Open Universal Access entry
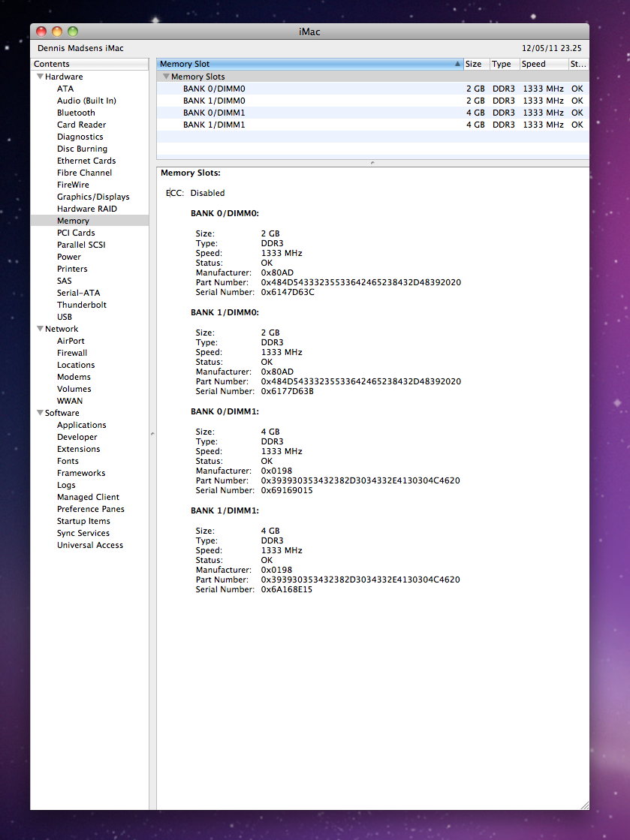This screenshot has width=630, height=840. click(90, 545)
